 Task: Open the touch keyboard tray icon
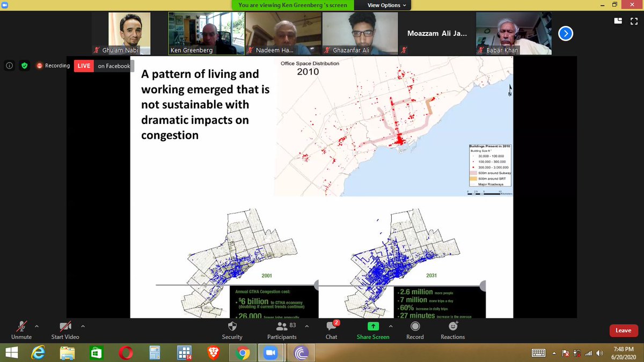coord(539,352)
